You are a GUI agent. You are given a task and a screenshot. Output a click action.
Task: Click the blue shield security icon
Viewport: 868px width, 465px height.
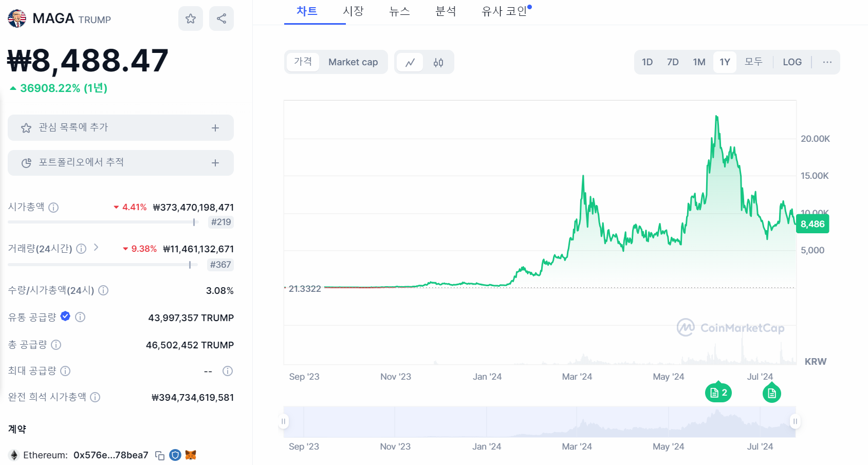tap(175, 455)
